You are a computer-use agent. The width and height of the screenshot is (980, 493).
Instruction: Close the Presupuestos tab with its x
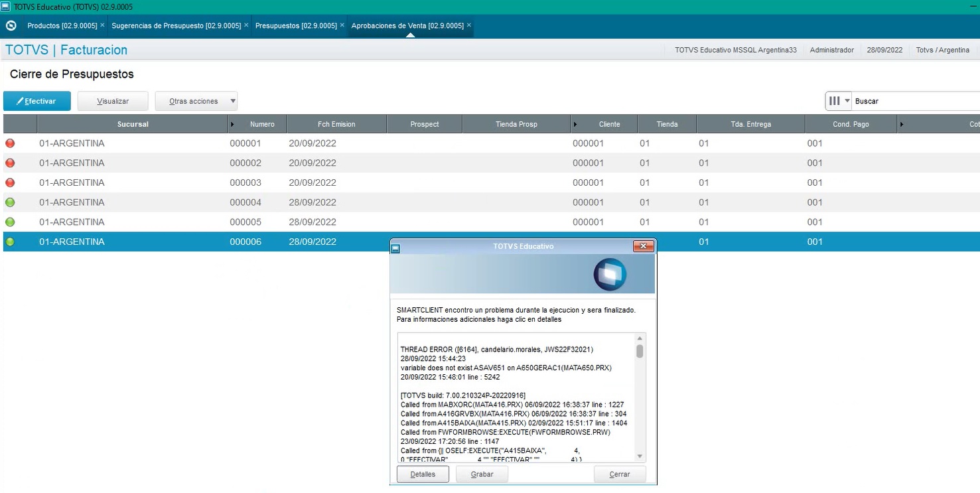pos(342,25)
